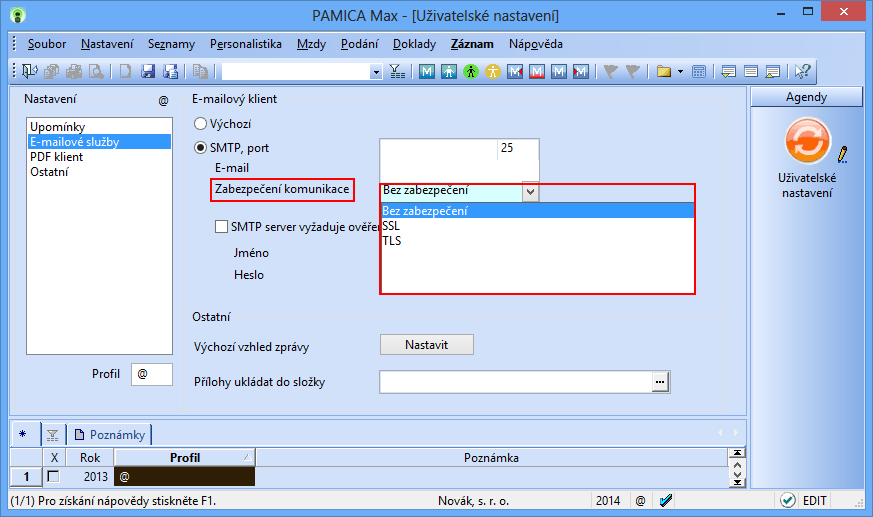Click the filter funnel list icon

[x=397, y=71]
